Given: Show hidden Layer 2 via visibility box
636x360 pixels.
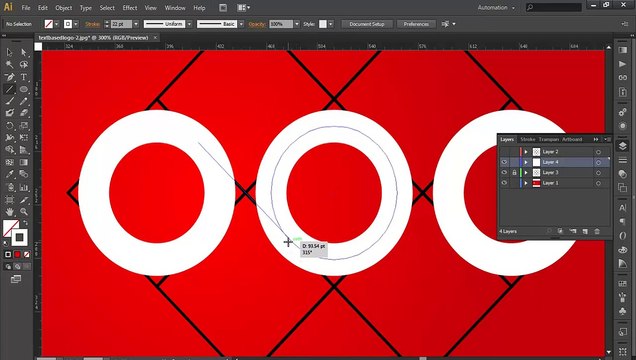Looking at the screenshot, I should [504, 152].
